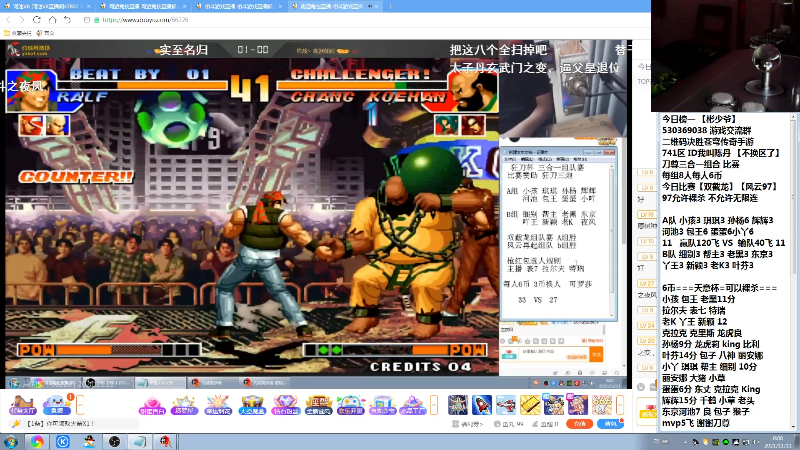
Task: Send the rocket gift
Action: point(482,405)
